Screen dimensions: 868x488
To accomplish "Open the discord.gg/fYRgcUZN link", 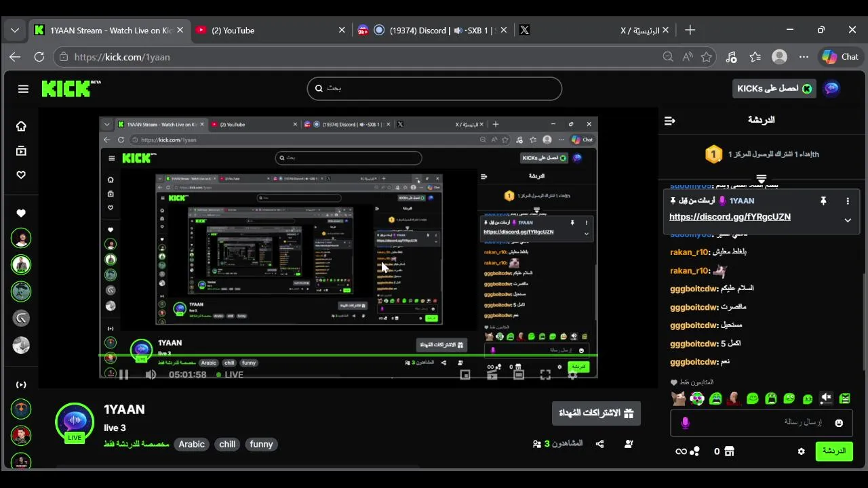I will pyautogui.click(x=730, y=217).
